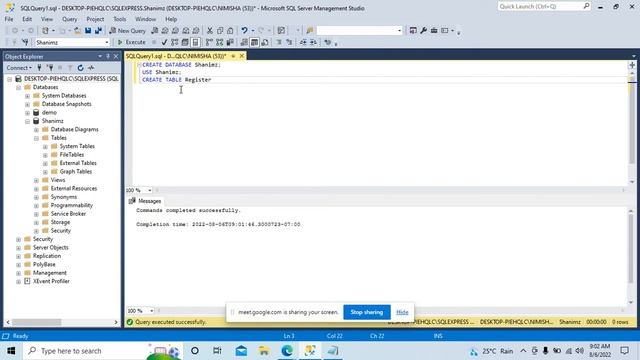Click Change Connection icon

click(x=25, y=42)
